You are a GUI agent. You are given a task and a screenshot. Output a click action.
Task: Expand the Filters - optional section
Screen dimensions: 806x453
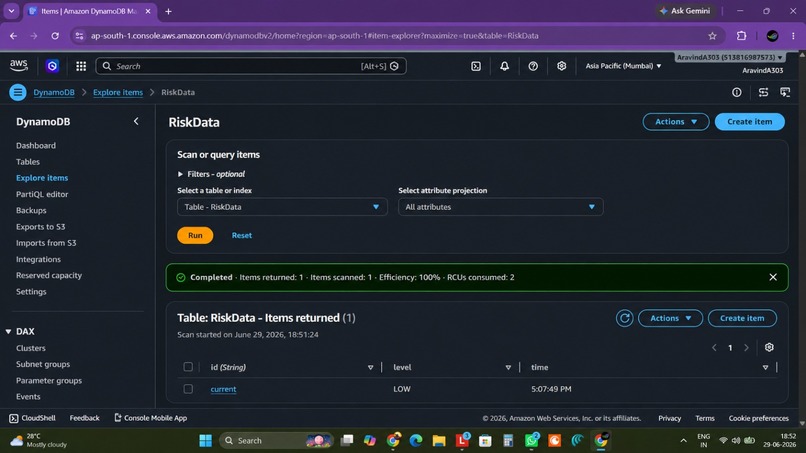click(211, 174)
